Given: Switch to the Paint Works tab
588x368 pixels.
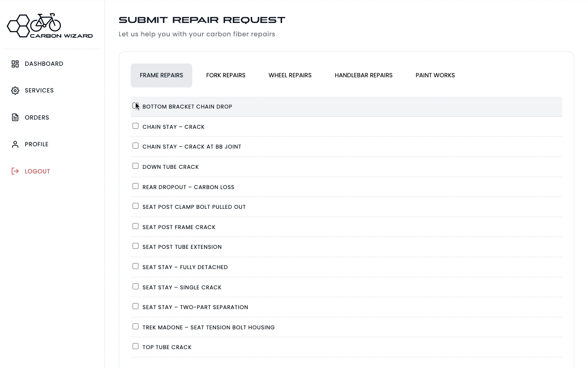Looking at the screenshot, I should point(435,75).
